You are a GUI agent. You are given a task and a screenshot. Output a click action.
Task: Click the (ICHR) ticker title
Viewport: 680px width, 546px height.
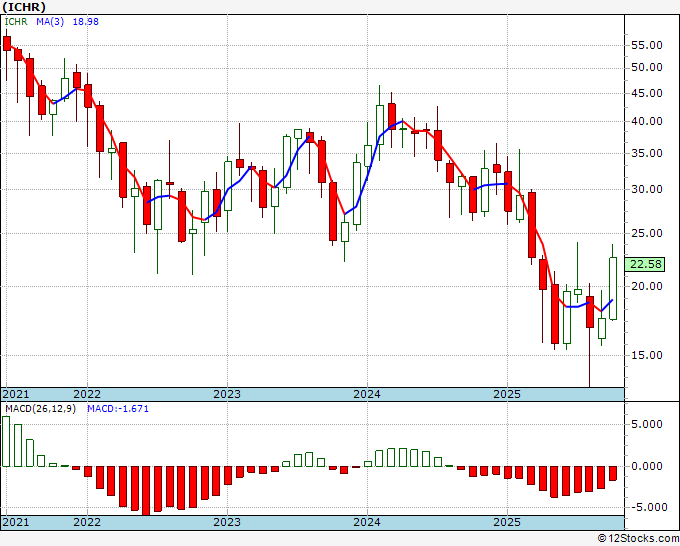24,7
